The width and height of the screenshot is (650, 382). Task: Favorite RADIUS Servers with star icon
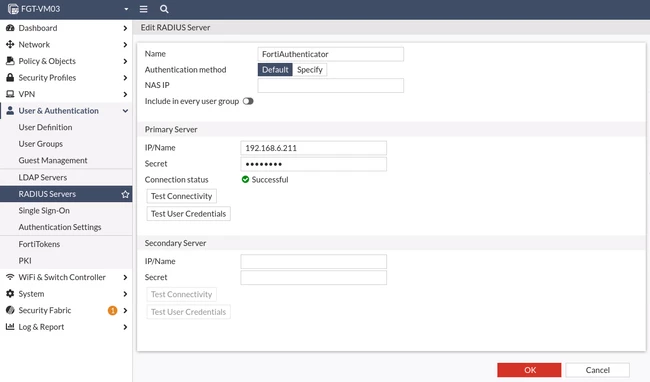[x=125, y=194]
